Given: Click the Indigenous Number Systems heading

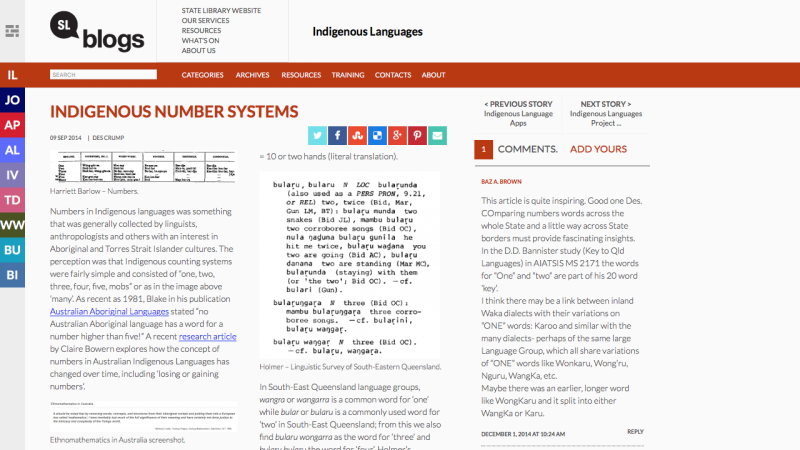Looking at the screenshot, I should click(174, 112).
